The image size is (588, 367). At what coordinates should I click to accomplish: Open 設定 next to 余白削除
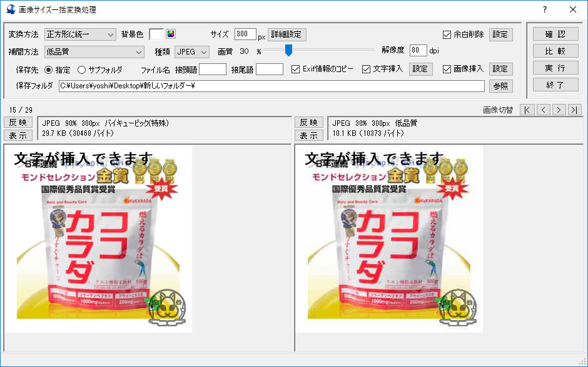(500, 34)
